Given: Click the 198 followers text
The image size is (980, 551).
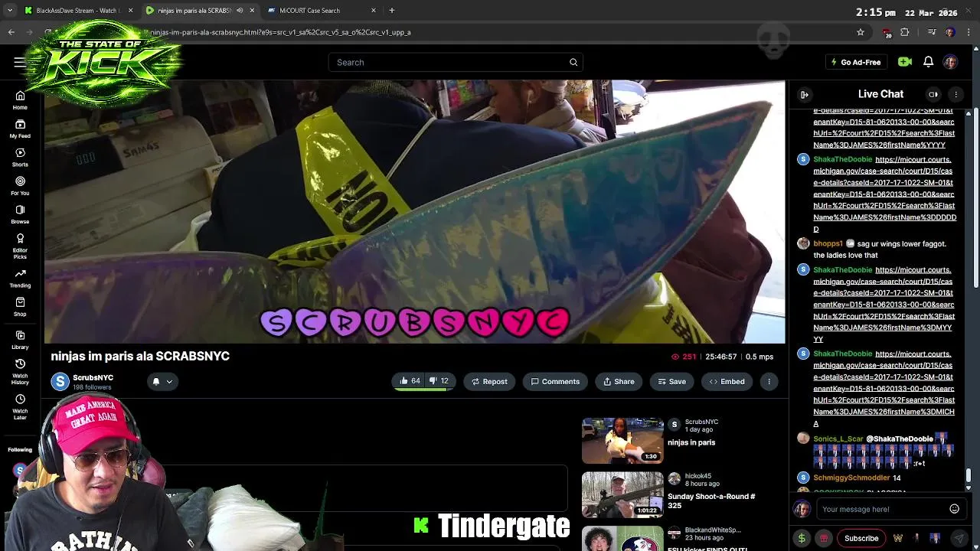Looking at the screenshot, I should [x=92, y=387].
